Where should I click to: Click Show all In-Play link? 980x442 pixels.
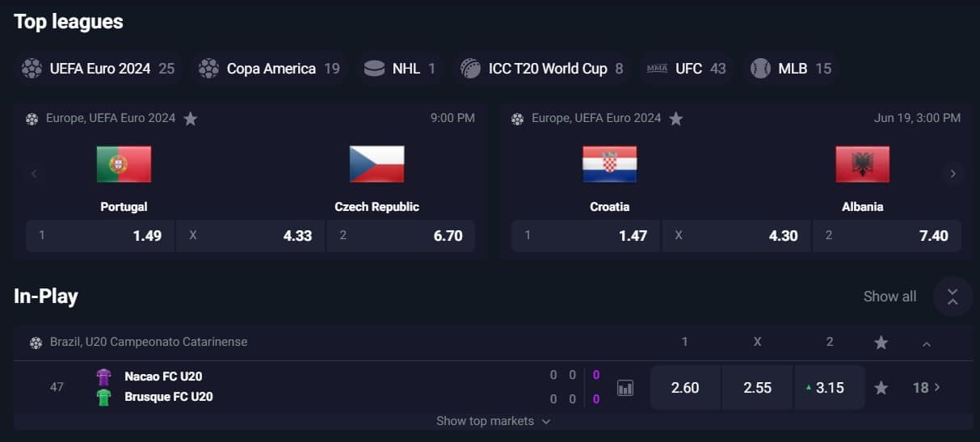890,297
